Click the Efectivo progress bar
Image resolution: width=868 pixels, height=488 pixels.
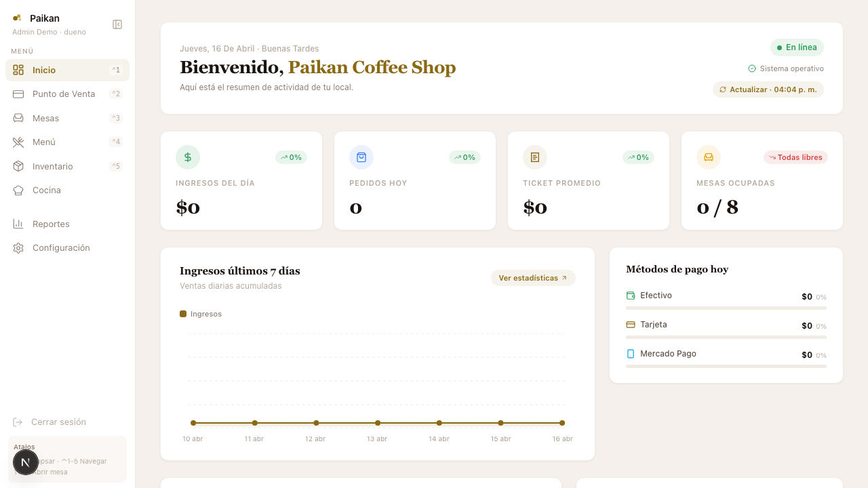[726, 308]
